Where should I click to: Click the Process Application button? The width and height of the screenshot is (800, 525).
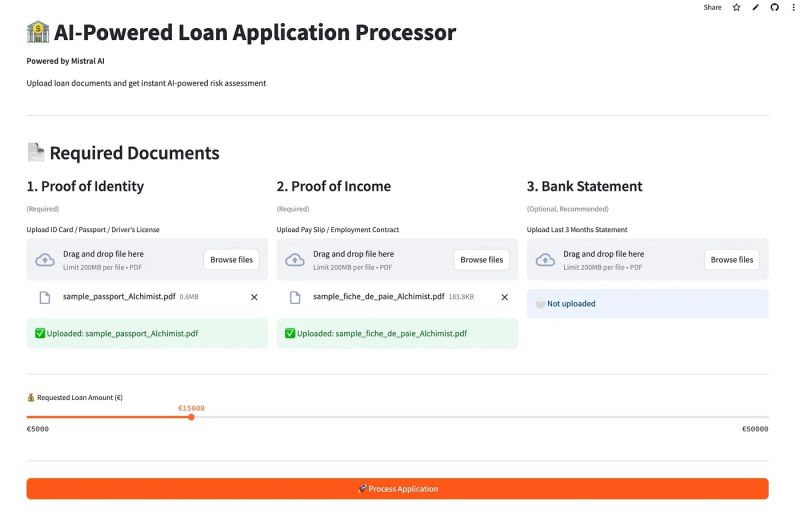point(397,489)
